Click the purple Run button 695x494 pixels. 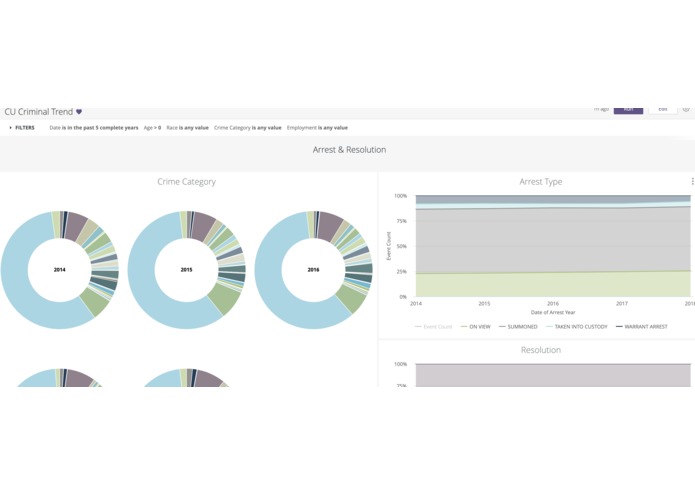628,110
